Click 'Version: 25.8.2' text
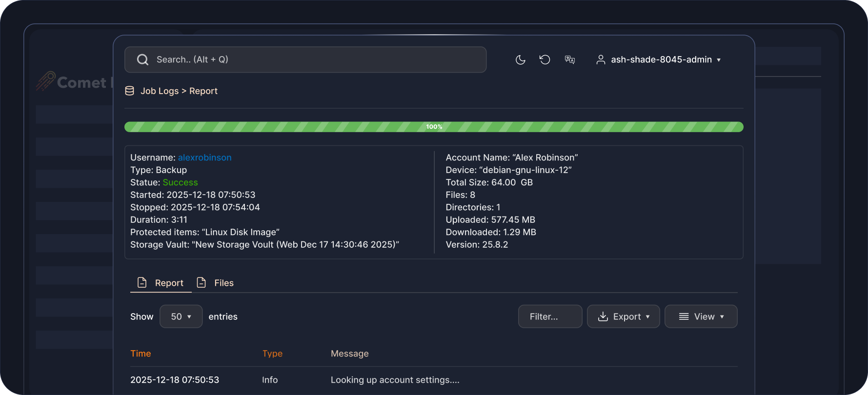Screen dimensions: 868x395 tap(477, 244)
